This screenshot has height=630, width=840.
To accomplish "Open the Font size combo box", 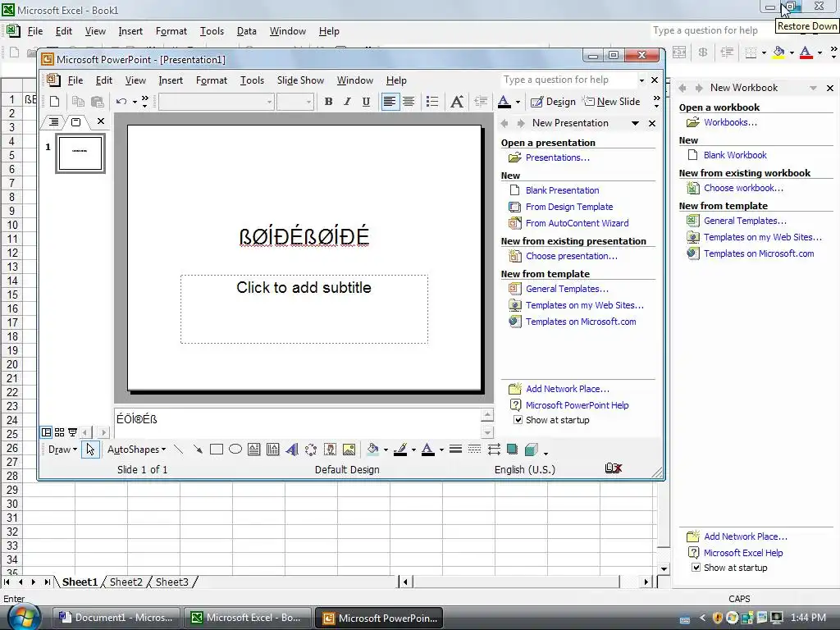I will click(x=294, y=102).
